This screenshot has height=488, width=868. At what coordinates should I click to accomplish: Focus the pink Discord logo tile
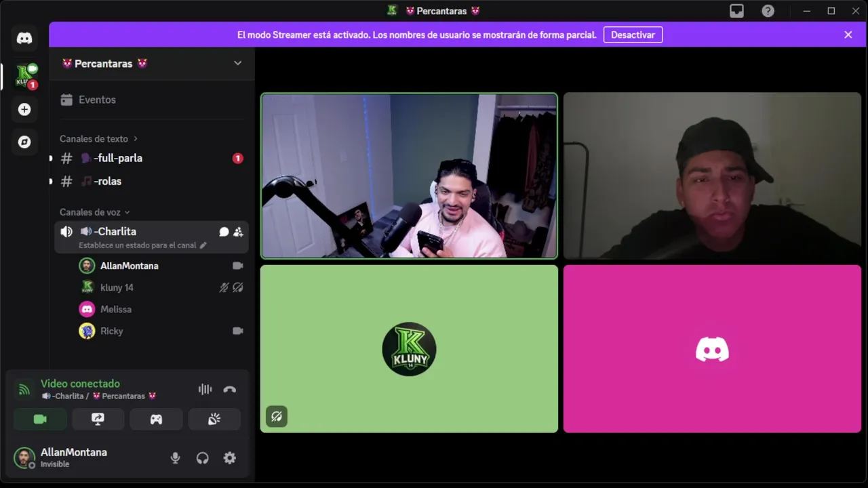pos(712,348)
